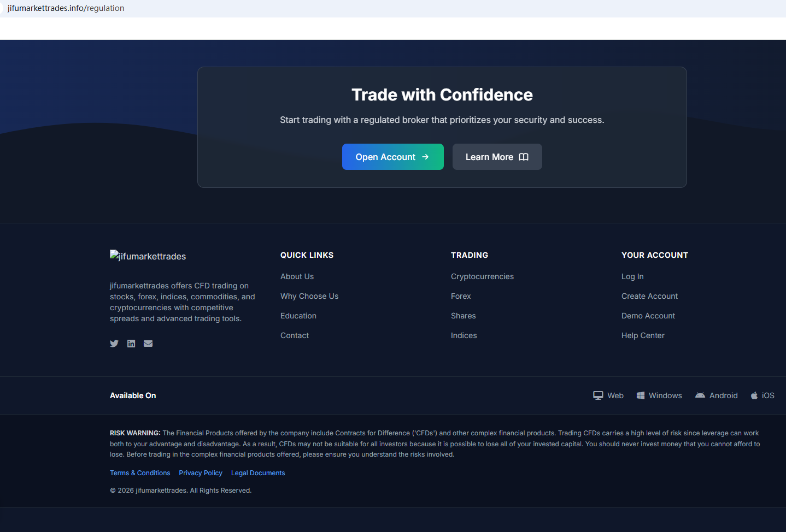Click the regulated broker subtitle text
The image size is (786, 532).
(442, 120)
